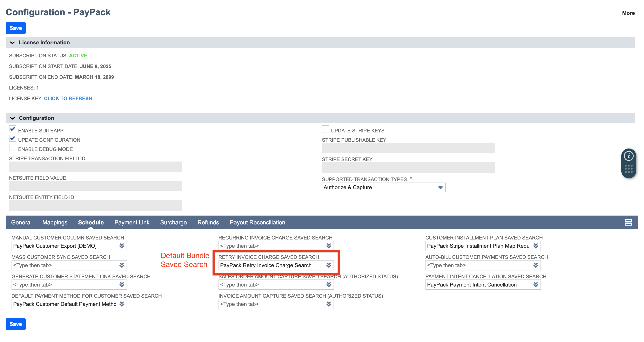Click the Stripe Transaction Field ID field
This screenshot has height=342, width=644.
(x=95, y=167)
